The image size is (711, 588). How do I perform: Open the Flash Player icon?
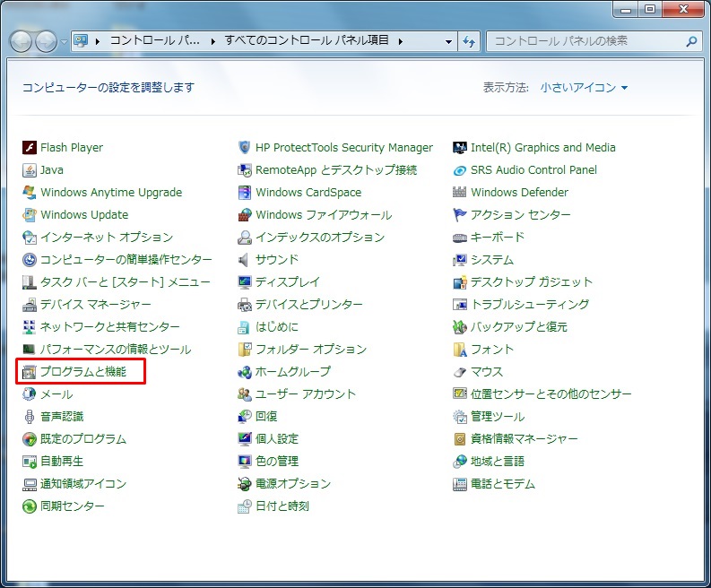30,147
